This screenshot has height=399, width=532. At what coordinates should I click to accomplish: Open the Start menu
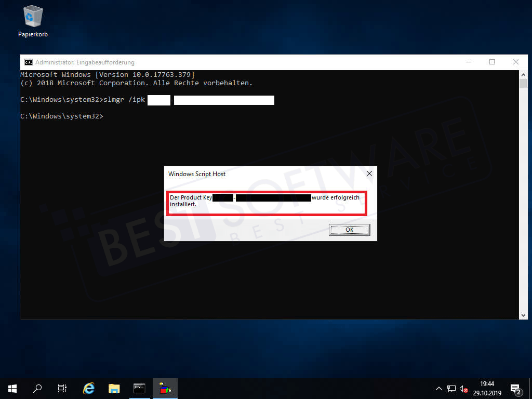pos(11,388)
